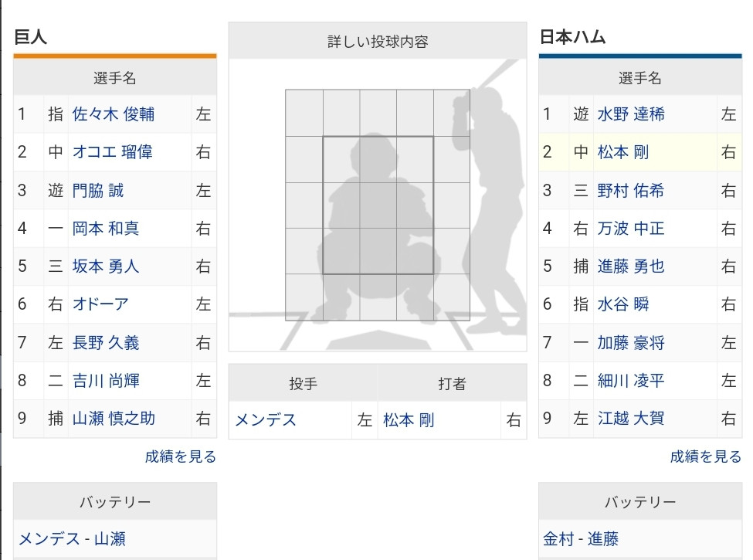The height and width of the screenshot is (560, 753).
Task: Open 金村 - 進藤 battery link
Action: pyautogui.click(x=581, y=539)
